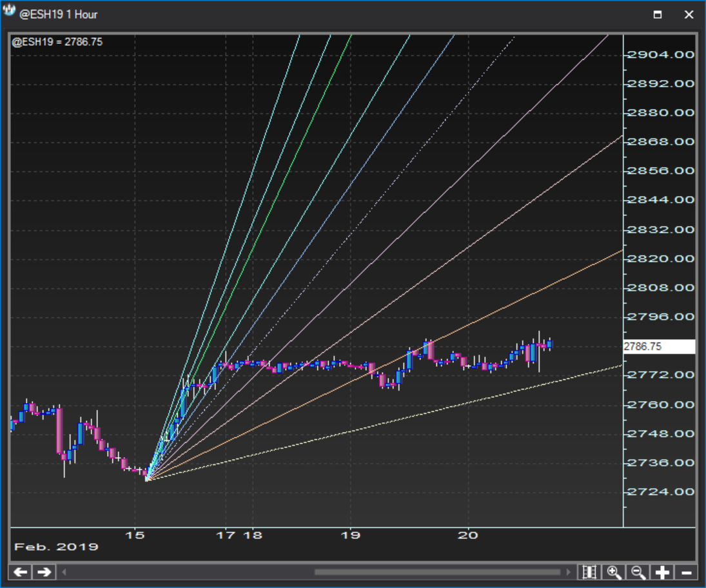Maximize the @ESH19 chart window
This screenshot has width=706, height=588.
click(x=658, y=14)
